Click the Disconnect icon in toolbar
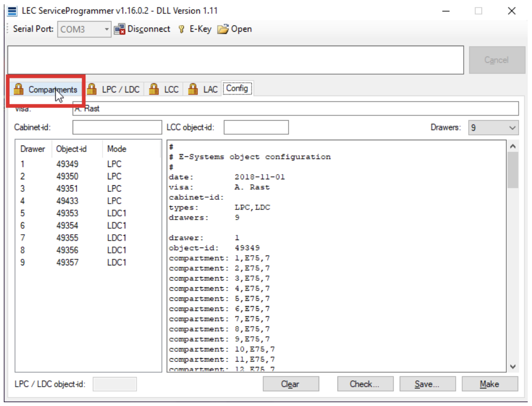Viewport: 532px width, 406px height. 119,30
